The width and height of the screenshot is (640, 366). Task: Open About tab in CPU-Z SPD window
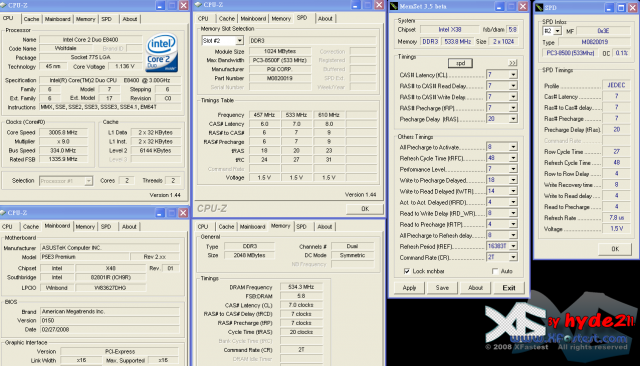coord(325,18)
